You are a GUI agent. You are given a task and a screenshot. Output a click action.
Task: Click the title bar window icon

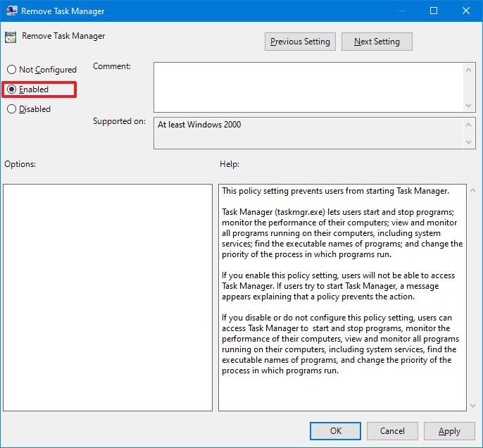pyautogui.click(x=12, y=11)
